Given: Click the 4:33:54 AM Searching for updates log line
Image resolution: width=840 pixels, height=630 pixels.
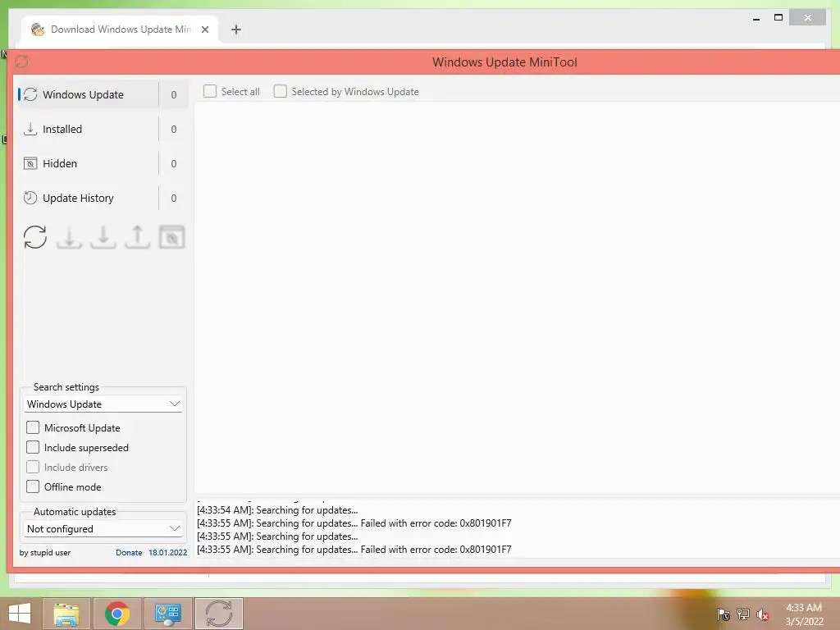Looking at the screenshot, I should [x=277, y=510].
